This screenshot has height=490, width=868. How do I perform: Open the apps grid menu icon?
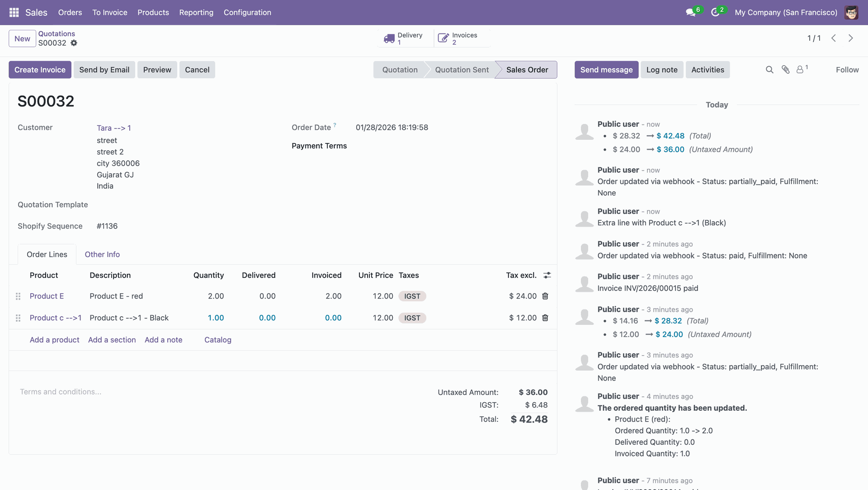click(x=14, y=12)
